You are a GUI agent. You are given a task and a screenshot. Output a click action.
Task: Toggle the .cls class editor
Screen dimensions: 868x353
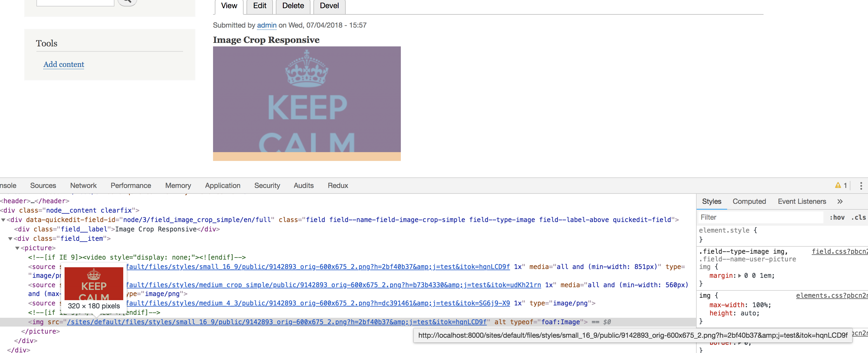click(x=858, y=217)
